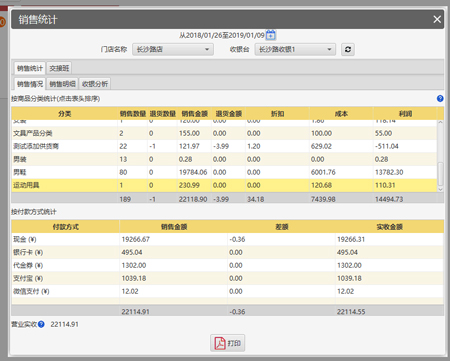This screenshot has height=361, width=450.
Task: Switch to the 销售明细 tab
Action: pyautogui.click(x=62, y=84)
